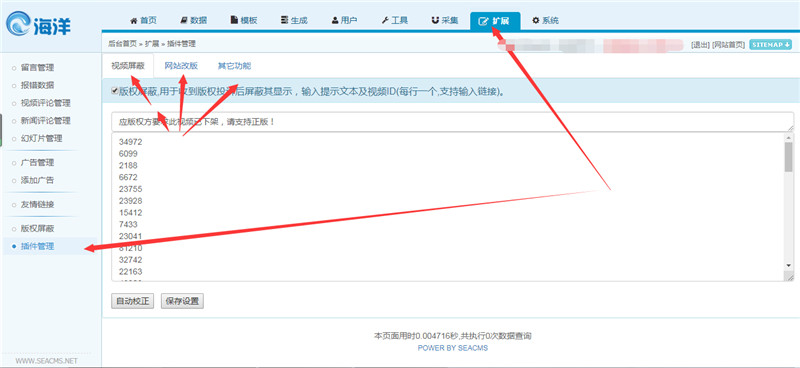Click the video ID 23755 line

coord(130,189)
